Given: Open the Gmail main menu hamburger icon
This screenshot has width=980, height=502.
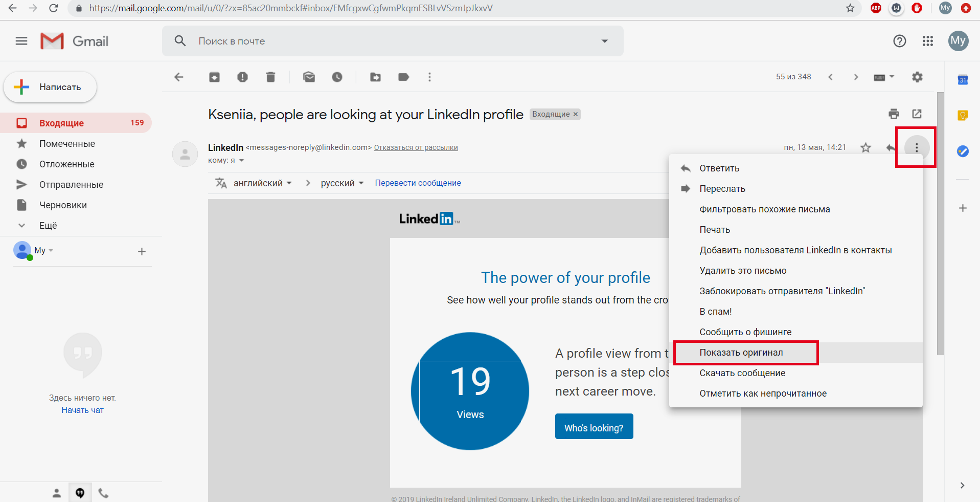Looking at the screenshot, I should 21,41.
